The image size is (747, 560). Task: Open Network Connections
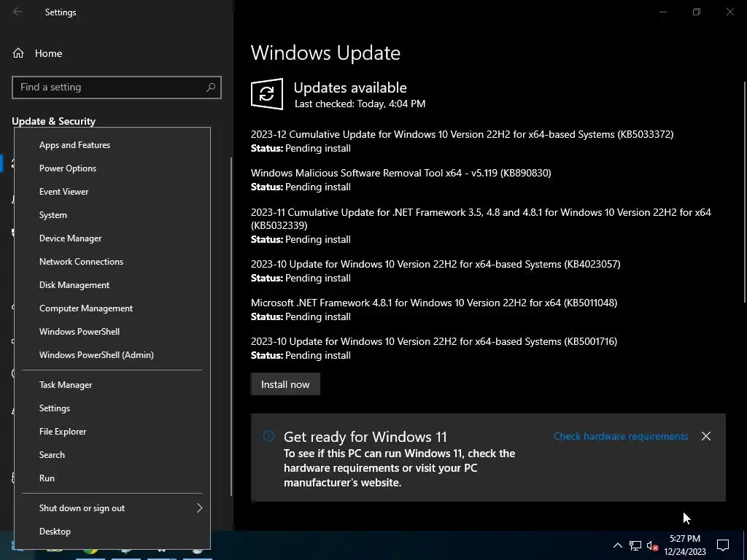112,262
